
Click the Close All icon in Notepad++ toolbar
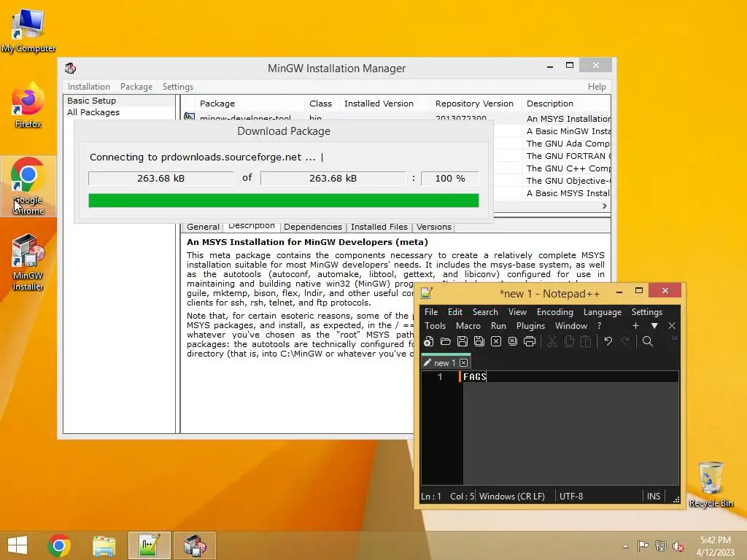pyautogui.click(x=513, y=341)
